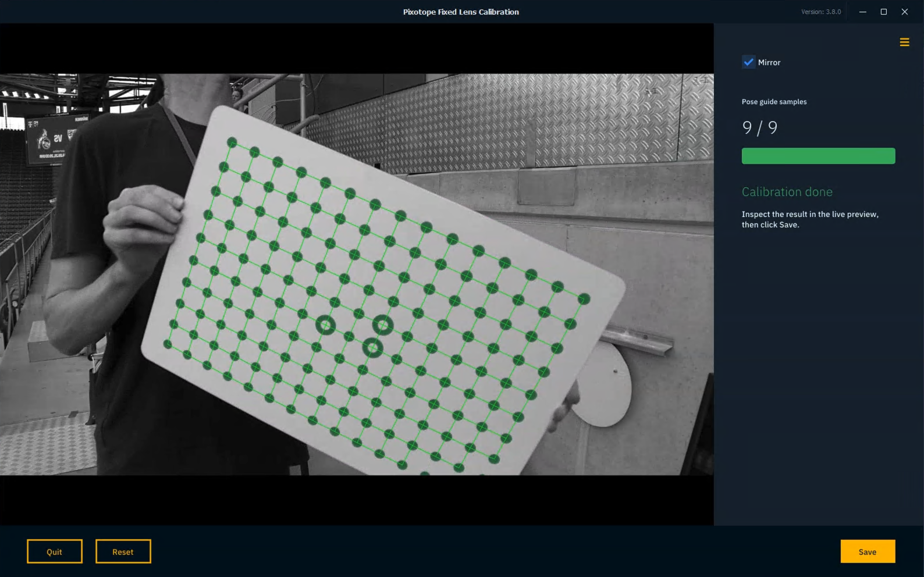
Task: Click the live camera preview image
Action: coord(357,274)
